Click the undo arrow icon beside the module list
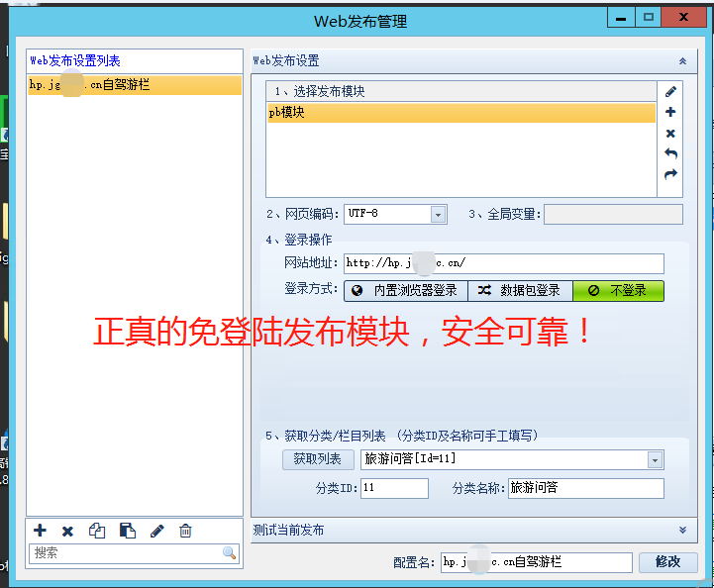Image resolution: width=714 pixels, height=588 pixels. 670,153
